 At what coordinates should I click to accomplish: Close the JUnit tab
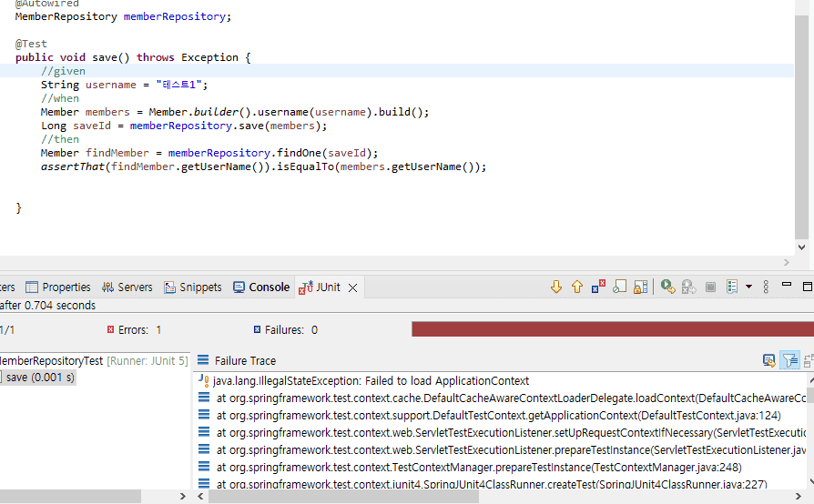(352, 287)
